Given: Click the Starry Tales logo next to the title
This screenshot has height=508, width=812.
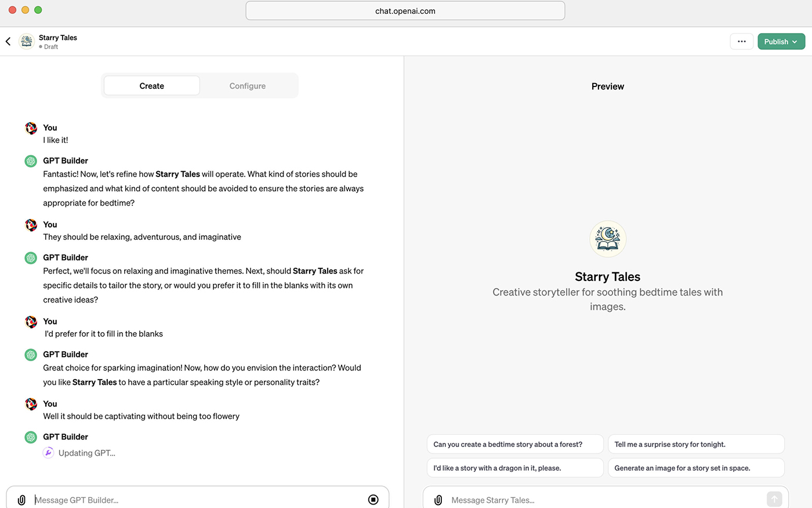Looking at the screenshot, I should pos(27,41).
